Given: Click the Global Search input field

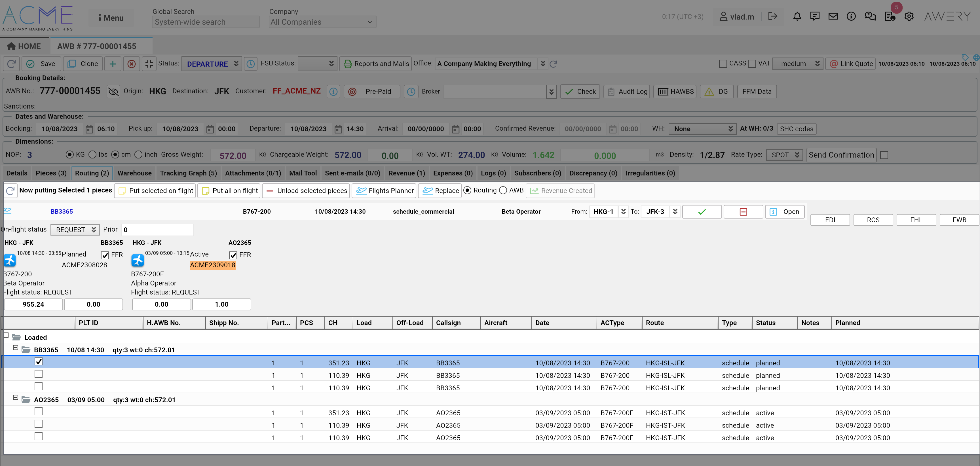Looking at the screenshot, I should coord(205,22).
